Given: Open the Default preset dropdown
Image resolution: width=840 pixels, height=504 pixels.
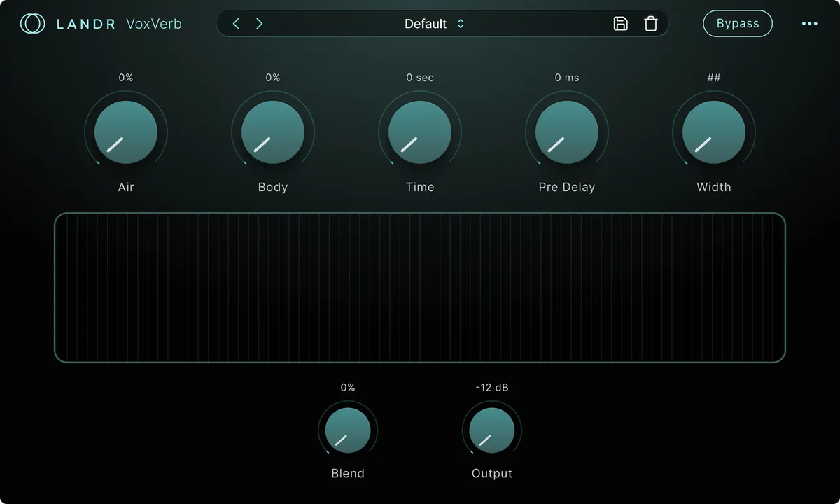Looking at the screenshot, I should (434, 23).
